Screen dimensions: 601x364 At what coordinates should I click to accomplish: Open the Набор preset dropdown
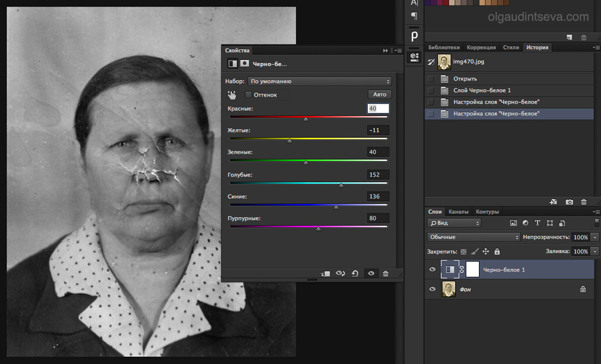pyautogui.click(x=319, y=81)
